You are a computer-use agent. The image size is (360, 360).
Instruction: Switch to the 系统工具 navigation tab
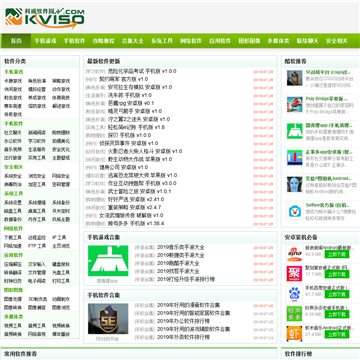[x=162, y=41]
